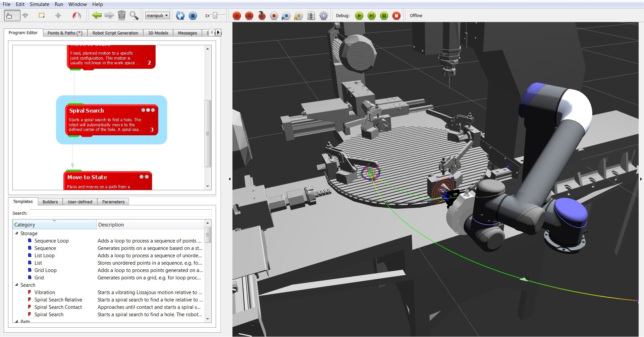Select the hand pointer tool
Viewport: 644px width, 337px height.
(12, 15)
